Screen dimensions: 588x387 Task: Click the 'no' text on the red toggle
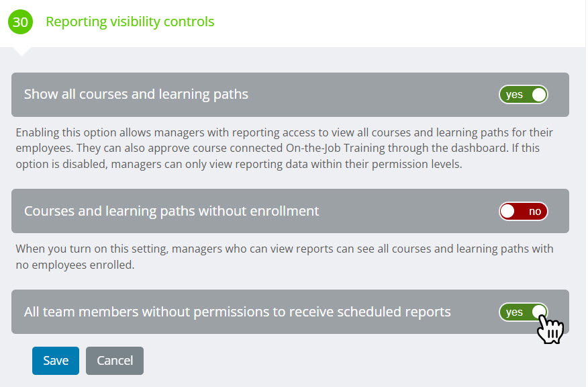[x=535, y=212]
